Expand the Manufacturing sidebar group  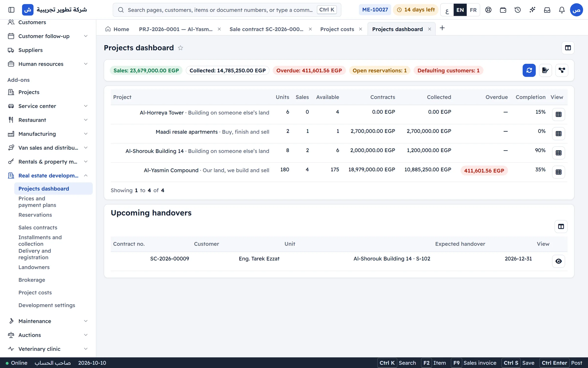(x=48, y=134)
